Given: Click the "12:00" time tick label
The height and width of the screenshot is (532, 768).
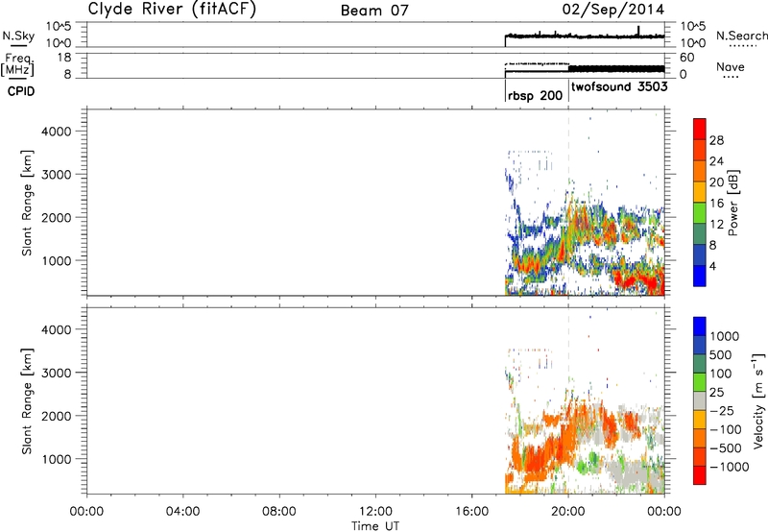Looking at the screenshot, I should (375, 512).
